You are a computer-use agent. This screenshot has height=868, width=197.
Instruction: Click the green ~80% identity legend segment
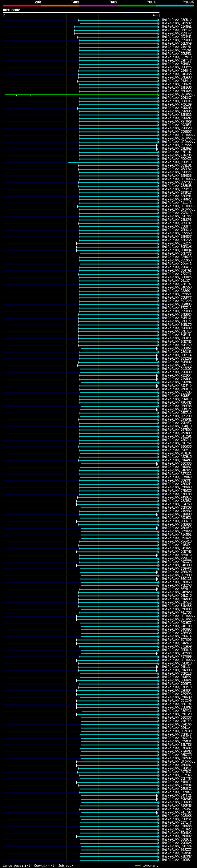coord(137,6)
